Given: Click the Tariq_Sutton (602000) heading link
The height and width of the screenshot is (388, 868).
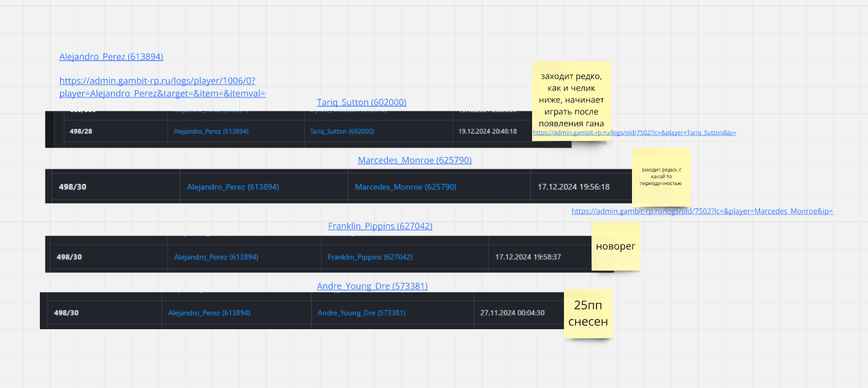Looking at the screenshot, I should tap(361, 102).
